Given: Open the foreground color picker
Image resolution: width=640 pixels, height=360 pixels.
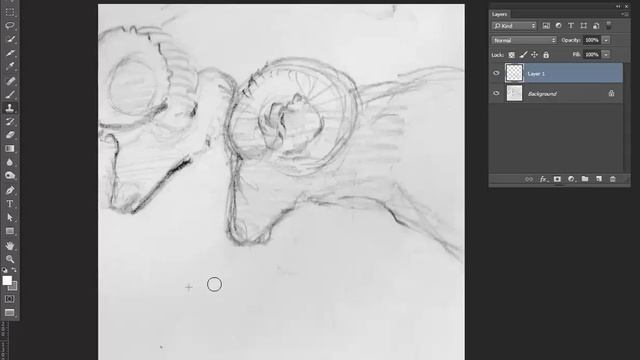Looking at the screenshot, I should click(7, 280).
